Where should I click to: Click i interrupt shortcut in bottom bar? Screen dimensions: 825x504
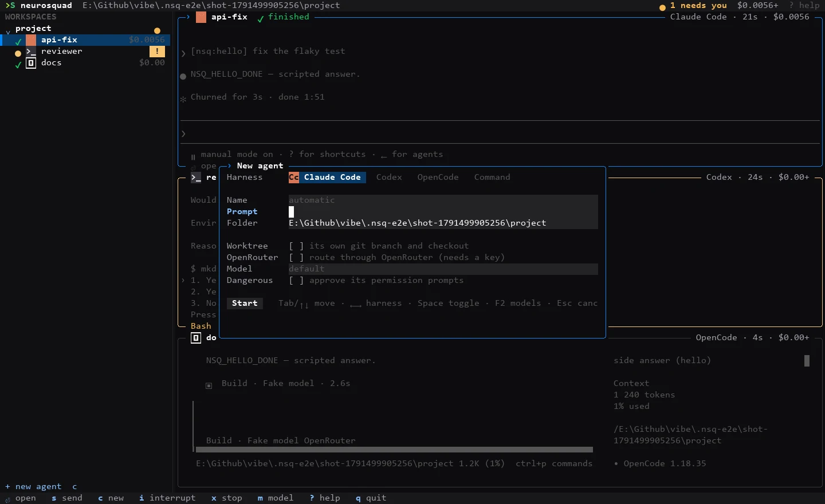tap(167, 498)
